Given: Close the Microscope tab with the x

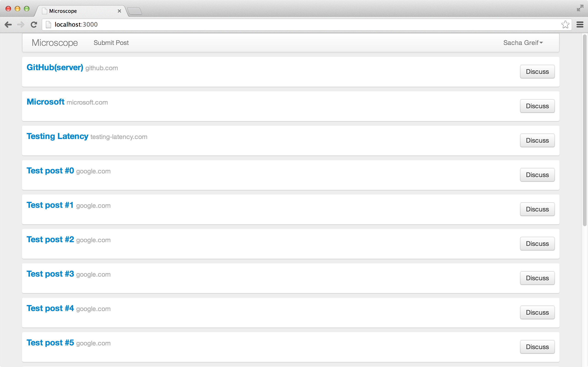Looking at the screenshot, I should 119,11.
